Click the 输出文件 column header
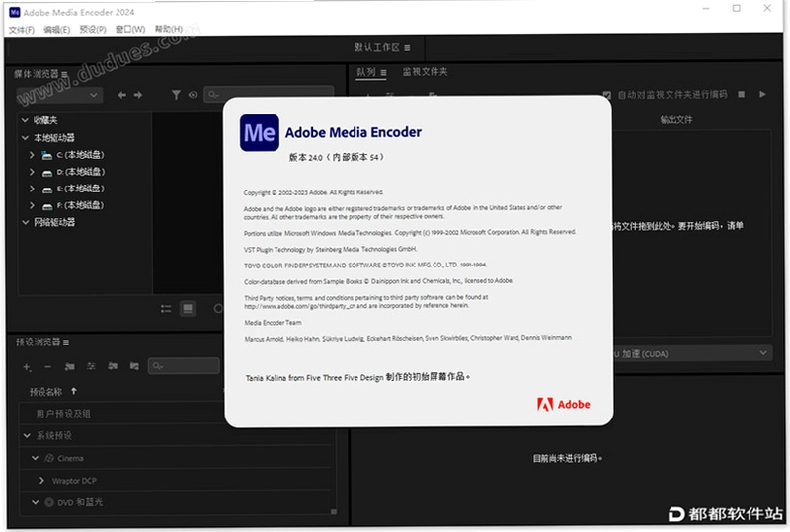790x532 pixels. coord(676,119)
